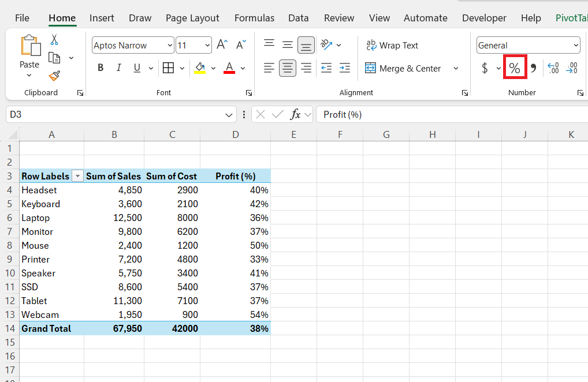Click the formula bar showing Profit (%)

point(452,115)
